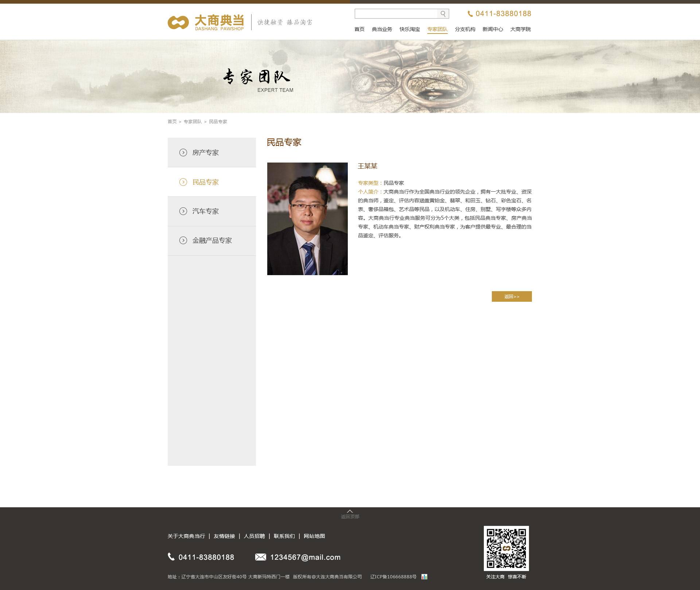Open the 首页 navigation item
The height and width of the screenshot is (590, 700).
pos(359,29)
